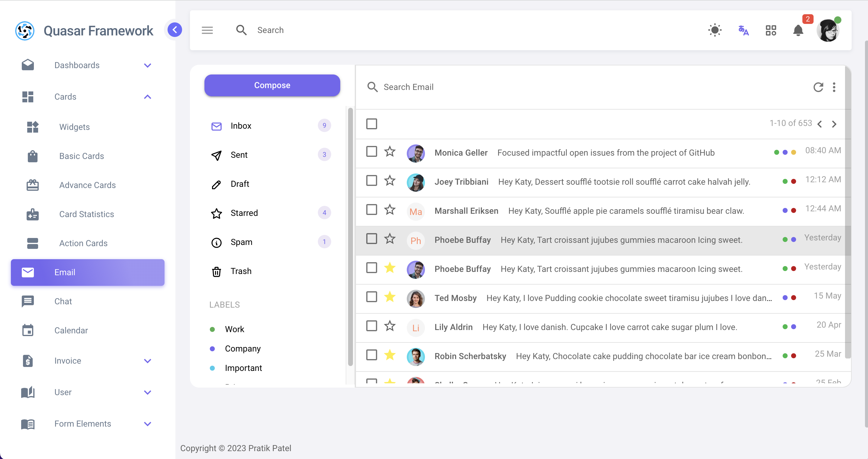Click the refresh email icon

818,87
